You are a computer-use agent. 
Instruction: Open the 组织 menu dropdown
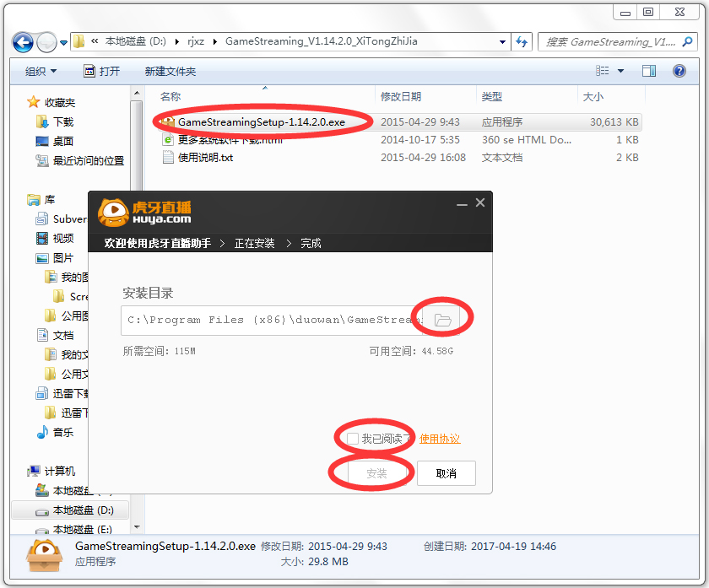(41, 71)
